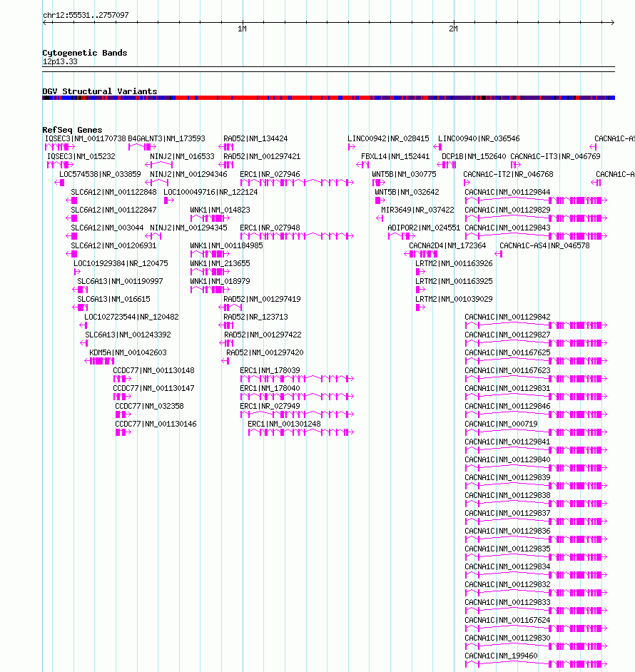Screen dimensions: 635x672
Task: Click DCP1B|NM_152640 gene label
Action: pyautogui.click(x=474, y=156)
